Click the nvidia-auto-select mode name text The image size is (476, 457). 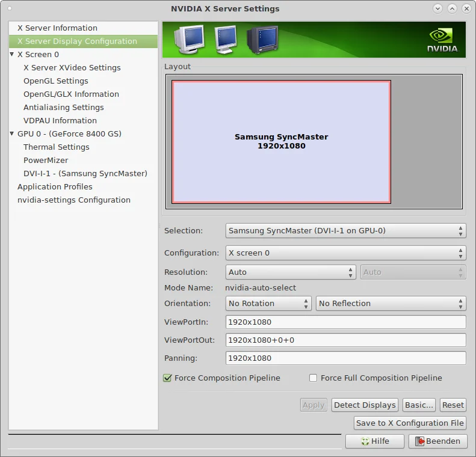261,288
